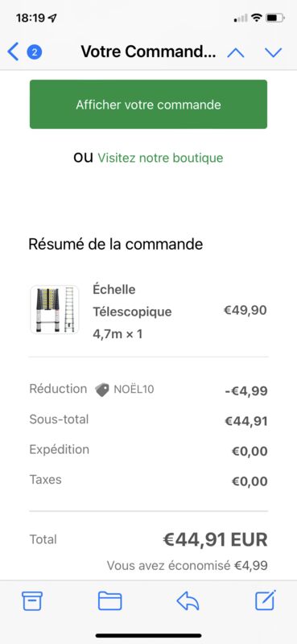Archive this email with the box icon
The image size is (297, 644).
[x=32, y=601]
